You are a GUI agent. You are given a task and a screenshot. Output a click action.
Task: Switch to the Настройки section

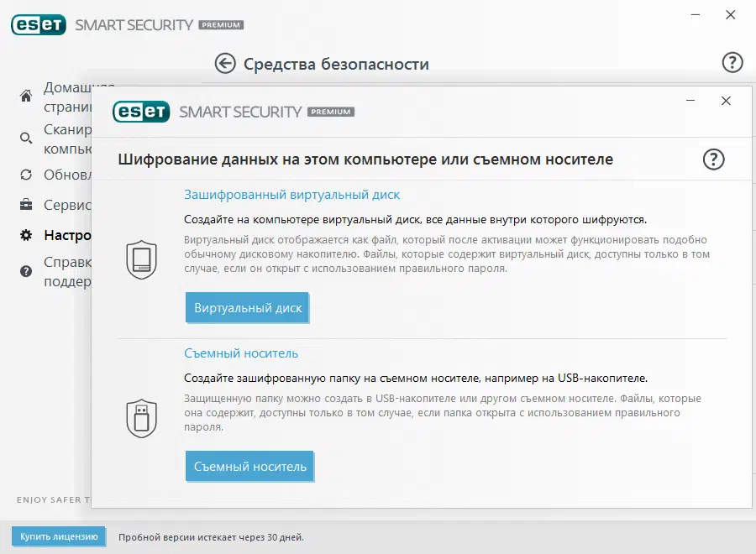pos(67,236)
